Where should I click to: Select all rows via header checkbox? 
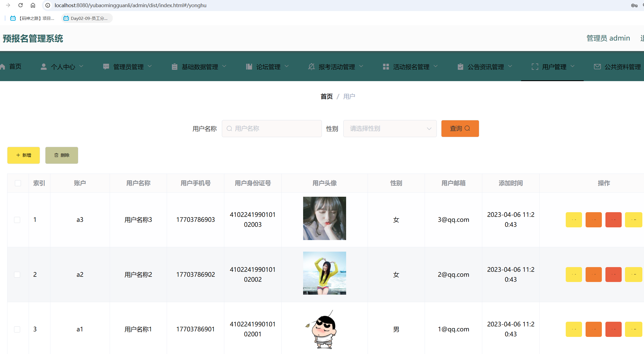(x=18, y=183)
